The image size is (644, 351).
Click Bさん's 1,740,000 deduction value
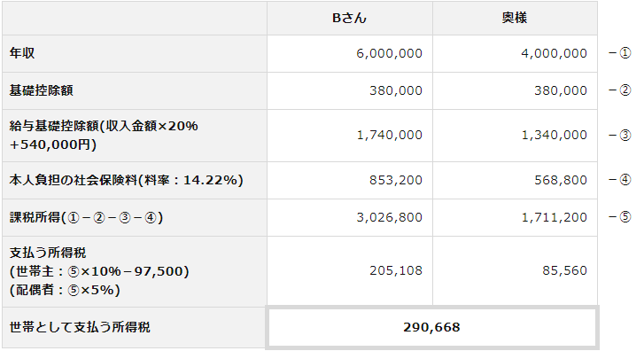click(x=390, y=136)
